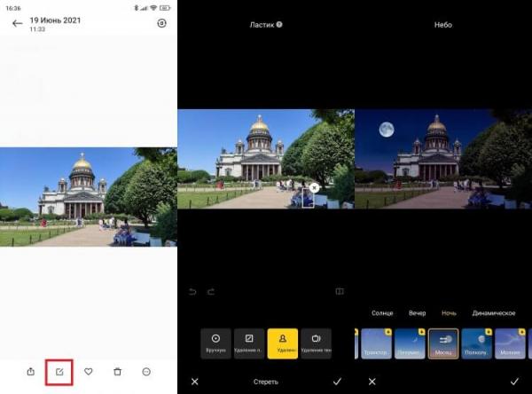Tap the help question mark beside Ластик
Image resolution: width=532 pixels, height=394 pixels.
[279, 25]
